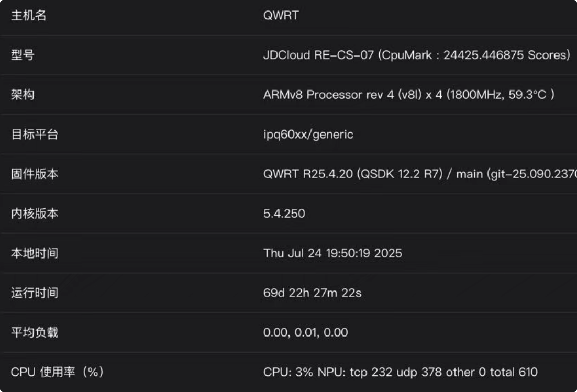Select the uptime value 69d 22h 27m 22s

pyautogui.click(x=312, y=293)
